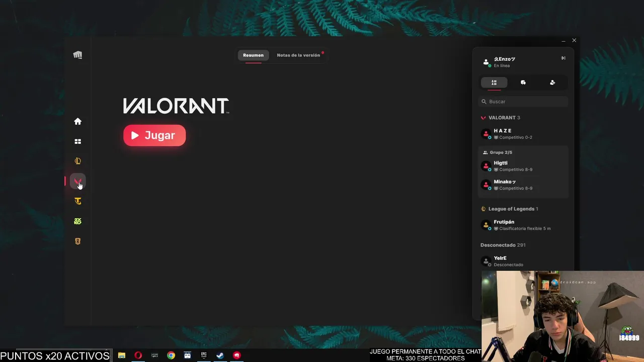
Task: Open Steam from the taskbar
Action: (x=220, y=355)
